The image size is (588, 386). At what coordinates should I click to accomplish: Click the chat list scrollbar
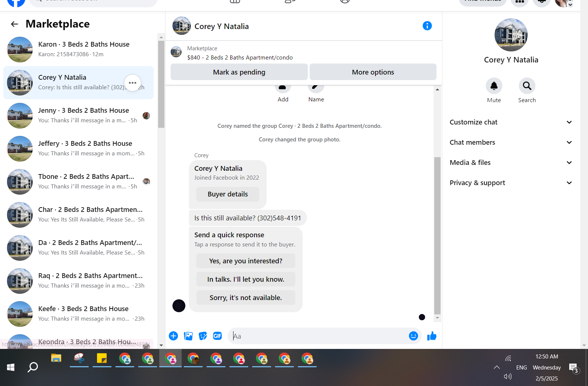tap(161, 84)
